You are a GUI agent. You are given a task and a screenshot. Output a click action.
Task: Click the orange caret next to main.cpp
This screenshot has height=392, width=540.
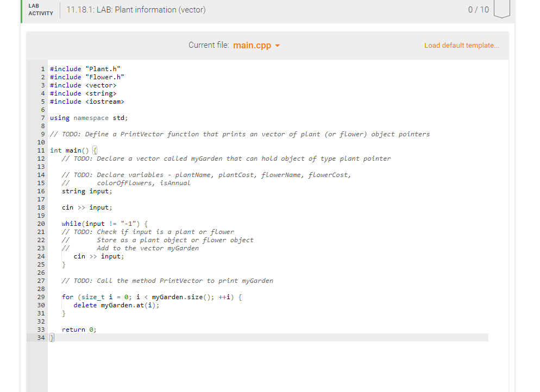click(x=277, y=46)
